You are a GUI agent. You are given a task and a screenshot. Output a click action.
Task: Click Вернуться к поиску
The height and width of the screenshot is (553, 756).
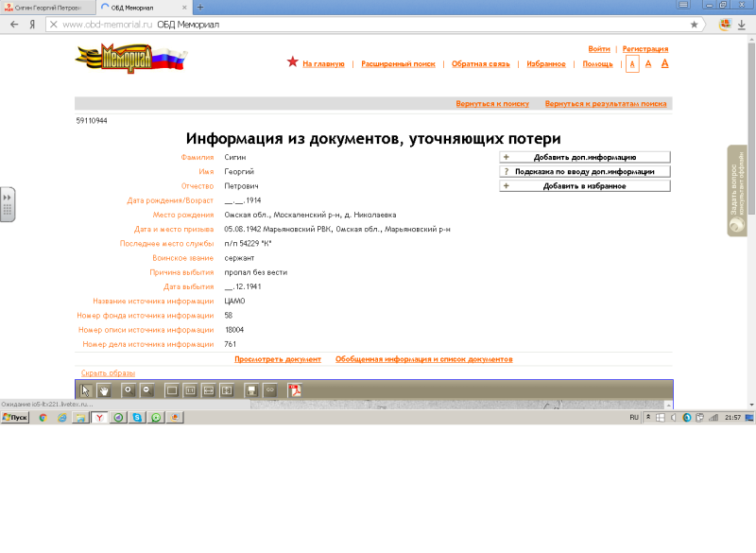pyautogui.click(x=492, y=104)
